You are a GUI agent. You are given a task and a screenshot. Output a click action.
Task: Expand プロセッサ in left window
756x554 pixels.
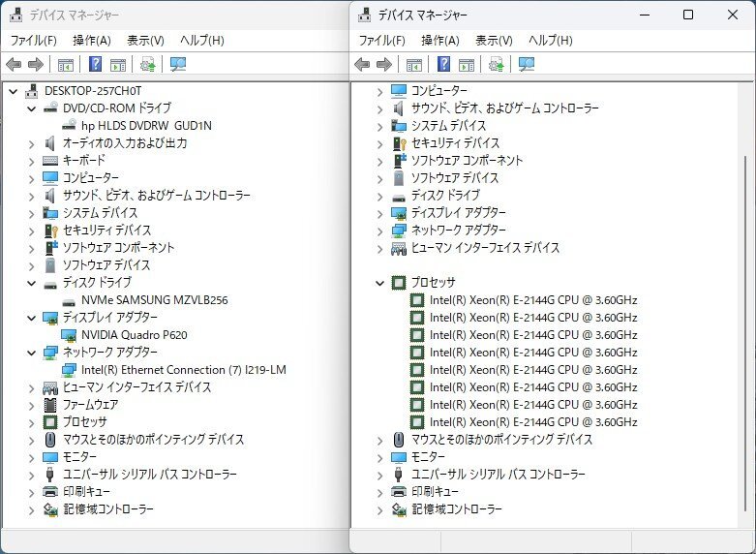coord(32,422)
